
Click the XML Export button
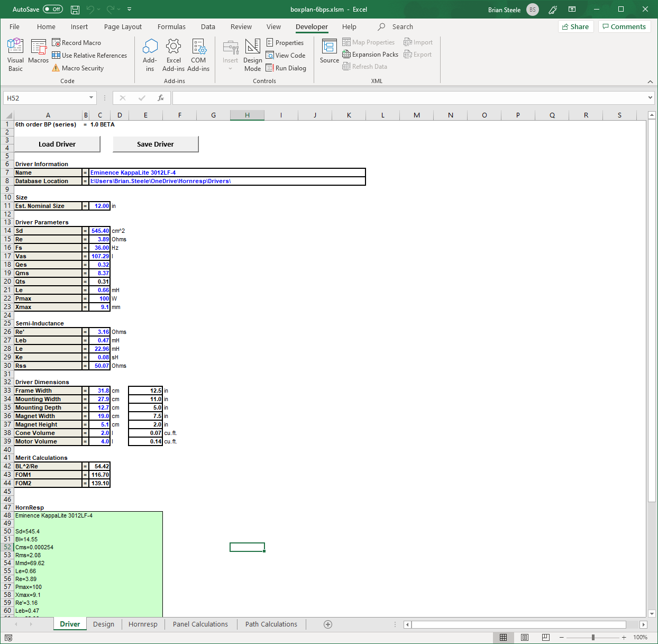pyautogui.click(x=417, y=54)
